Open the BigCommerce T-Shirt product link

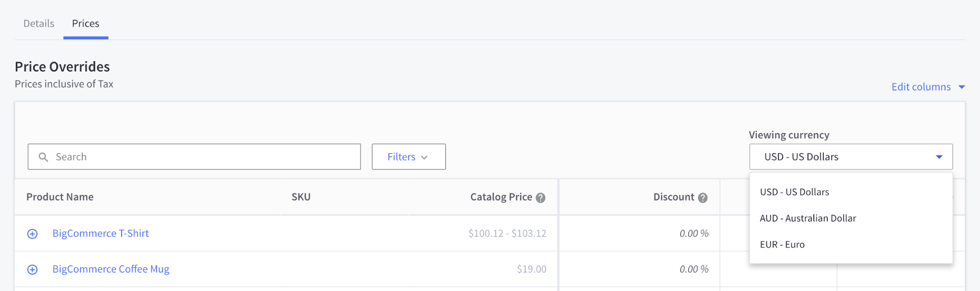pos(101,234)
